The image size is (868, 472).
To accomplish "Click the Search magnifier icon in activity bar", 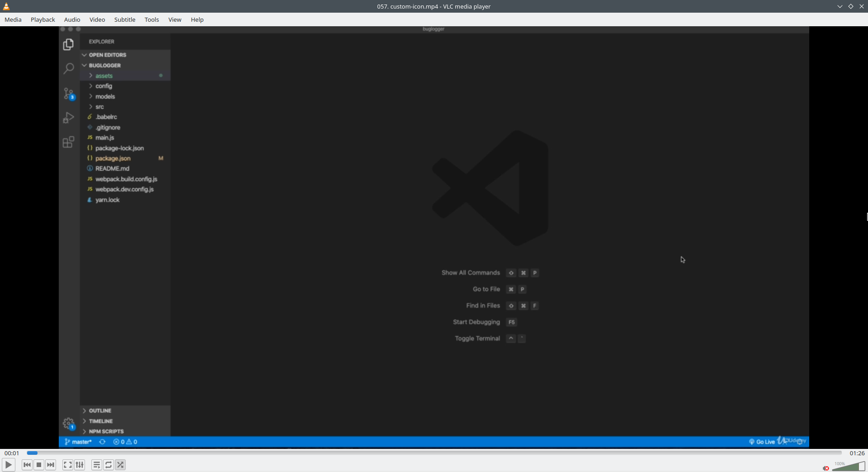I will click(x=68, y=68).
